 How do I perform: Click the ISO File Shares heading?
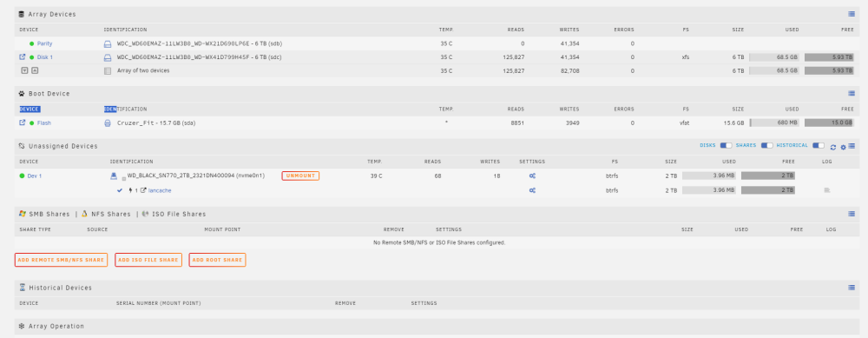pos(178,214)
